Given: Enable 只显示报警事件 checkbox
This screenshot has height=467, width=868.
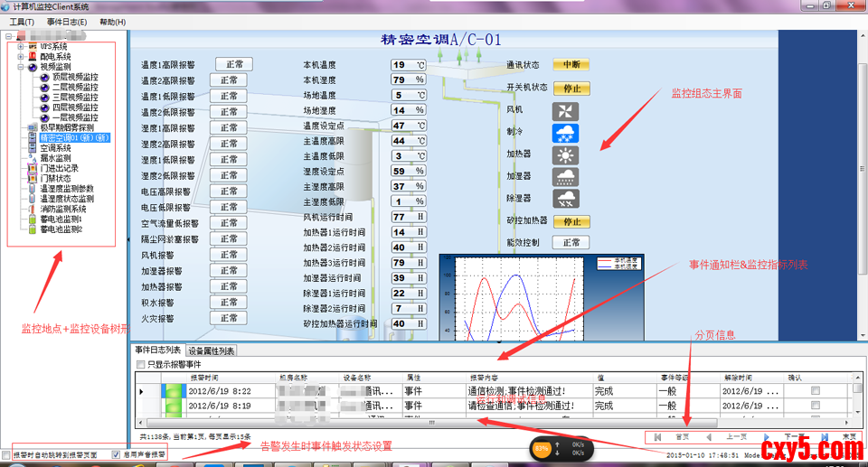Looking at the screenshot, I should (139, 364).
